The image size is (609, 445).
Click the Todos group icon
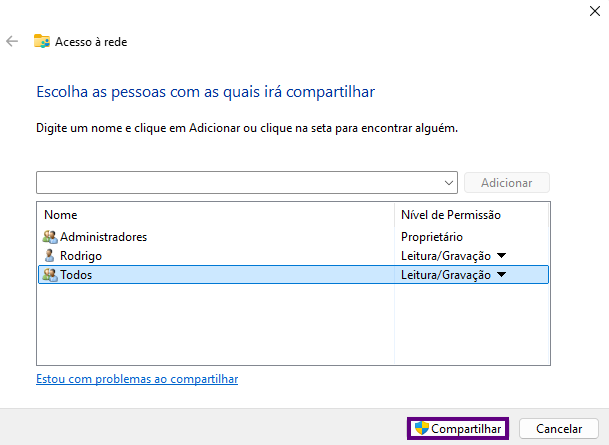coord(50,275)
